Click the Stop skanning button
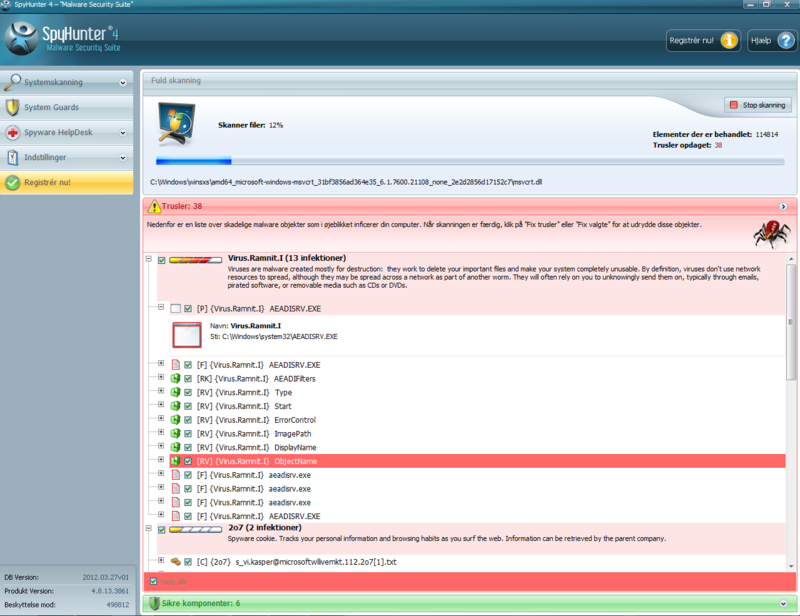 (x=758, y=105)
